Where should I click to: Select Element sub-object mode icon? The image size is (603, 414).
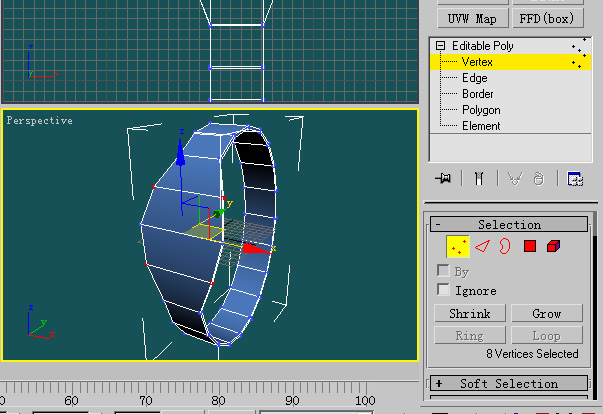[x=553, y=246]
